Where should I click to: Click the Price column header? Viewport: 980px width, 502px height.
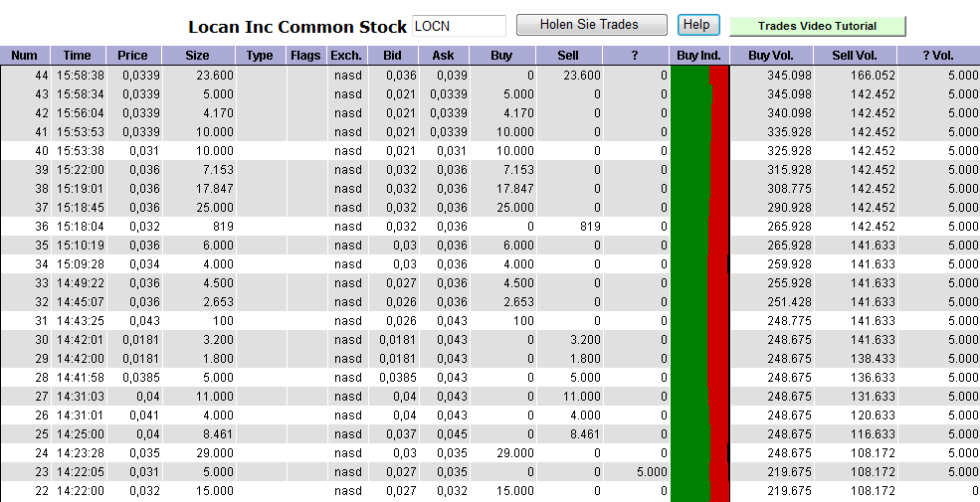point(132,56)
